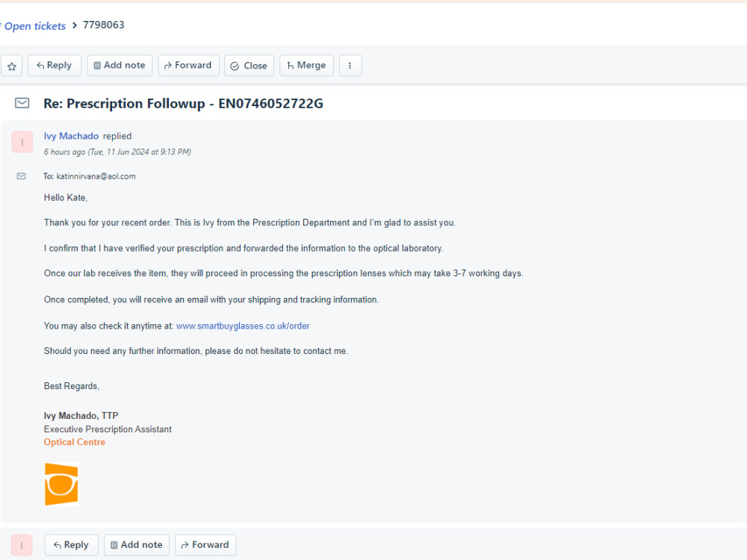Click the bottom Reply button

coord(72,545)
